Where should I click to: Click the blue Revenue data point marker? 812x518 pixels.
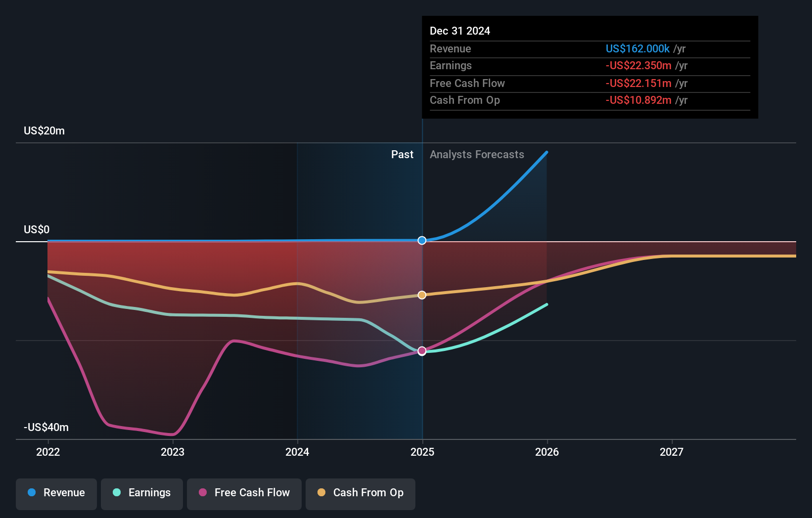coord(422,240)
